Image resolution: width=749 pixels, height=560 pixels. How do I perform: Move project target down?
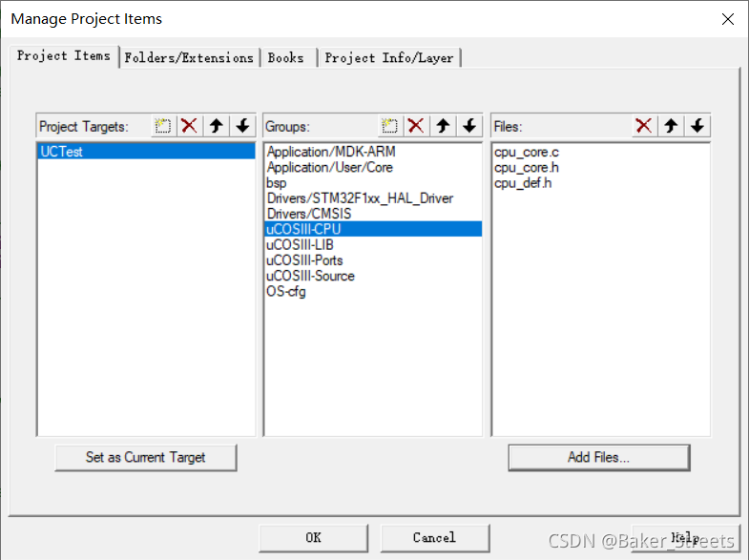pos(243,127)
